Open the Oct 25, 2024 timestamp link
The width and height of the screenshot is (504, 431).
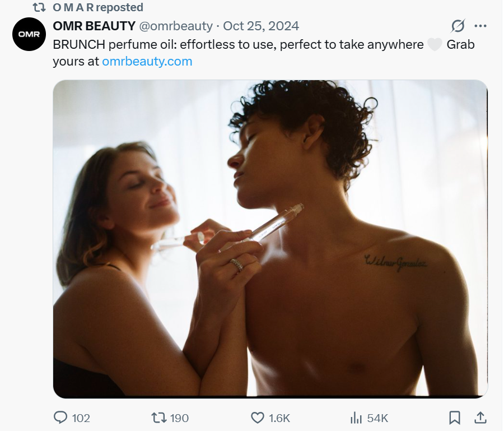coord(261,26)
